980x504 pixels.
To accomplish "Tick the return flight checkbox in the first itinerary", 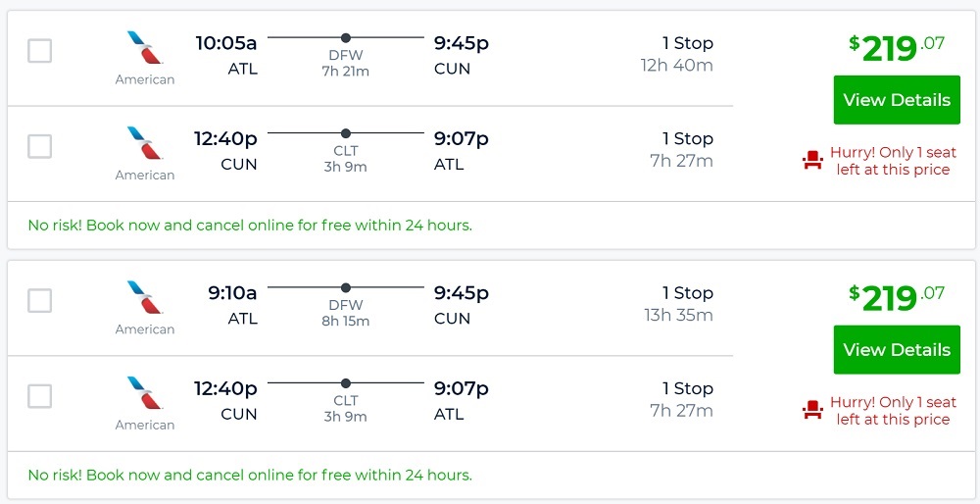I will tap(39, 147).
